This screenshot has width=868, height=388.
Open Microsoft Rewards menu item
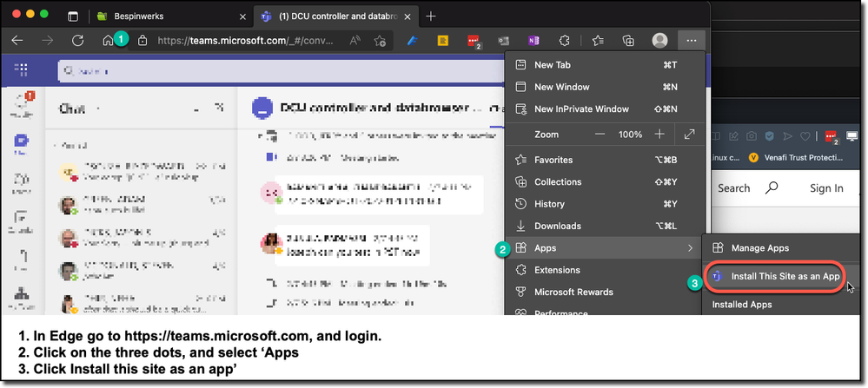point(605,292)
